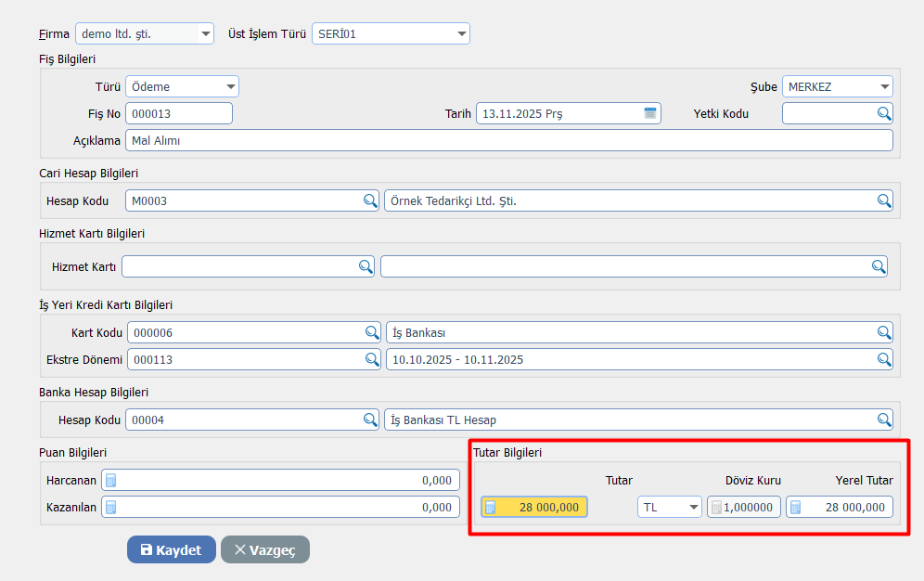Open the TL currency dropdown
This screenshot has width=924, height=581.
(692, 507)
